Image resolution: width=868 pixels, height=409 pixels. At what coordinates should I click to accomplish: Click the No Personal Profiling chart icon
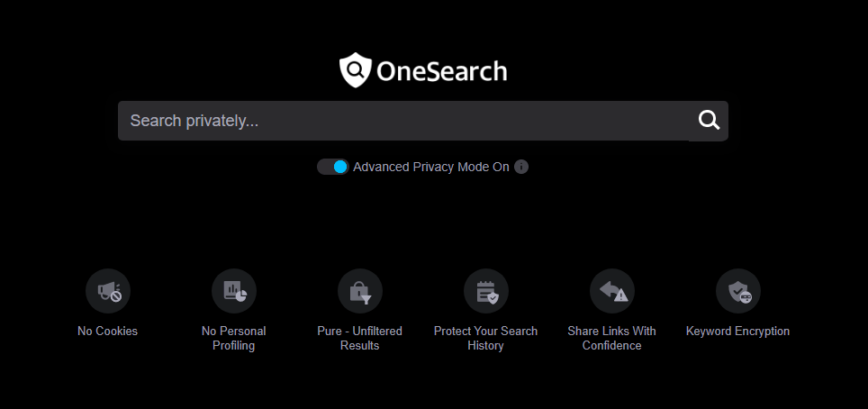click(x=234, y=291)
